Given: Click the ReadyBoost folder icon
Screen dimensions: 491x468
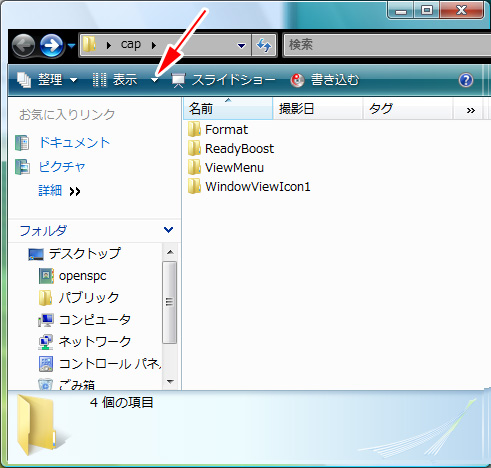Looking at the screenshot, I should coord(194,148).
